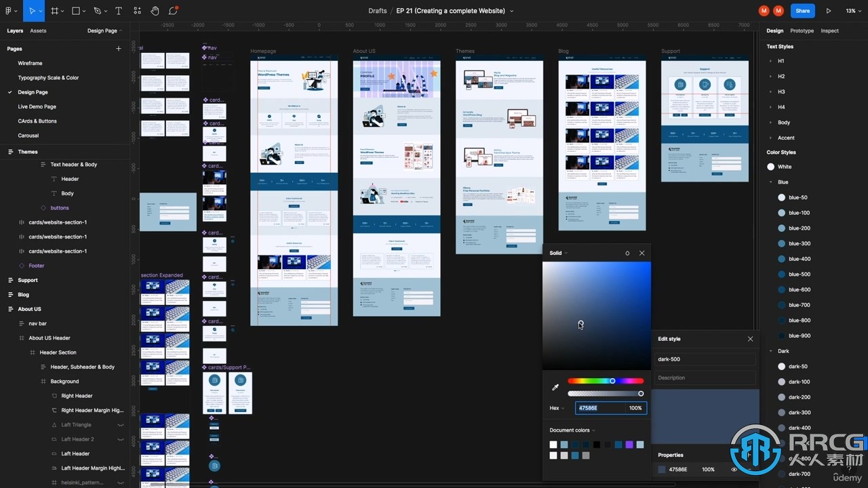Image resolution: width=868 pixels, height=488 pixels.
Task: Select the Pen tool
Action: 97,11
